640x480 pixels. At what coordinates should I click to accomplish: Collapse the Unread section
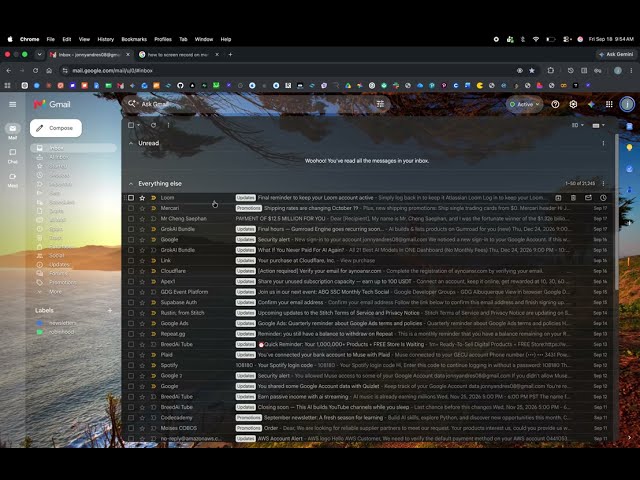(x=131, y=143)
